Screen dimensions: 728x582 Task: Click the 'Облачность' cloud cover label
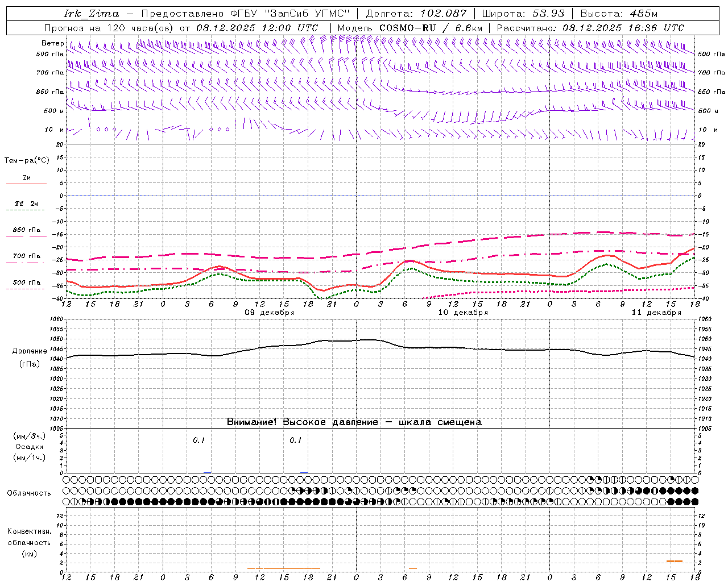point(29,493)
